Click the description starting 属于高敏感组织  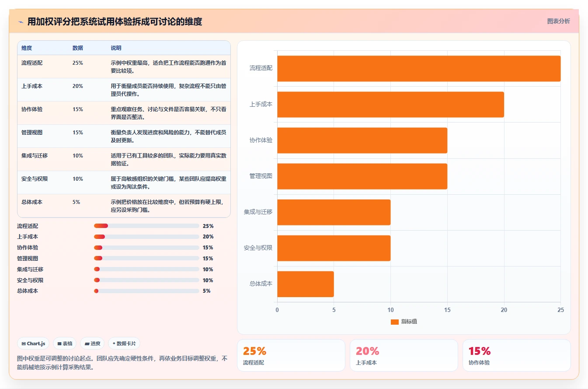coord(168,182)
